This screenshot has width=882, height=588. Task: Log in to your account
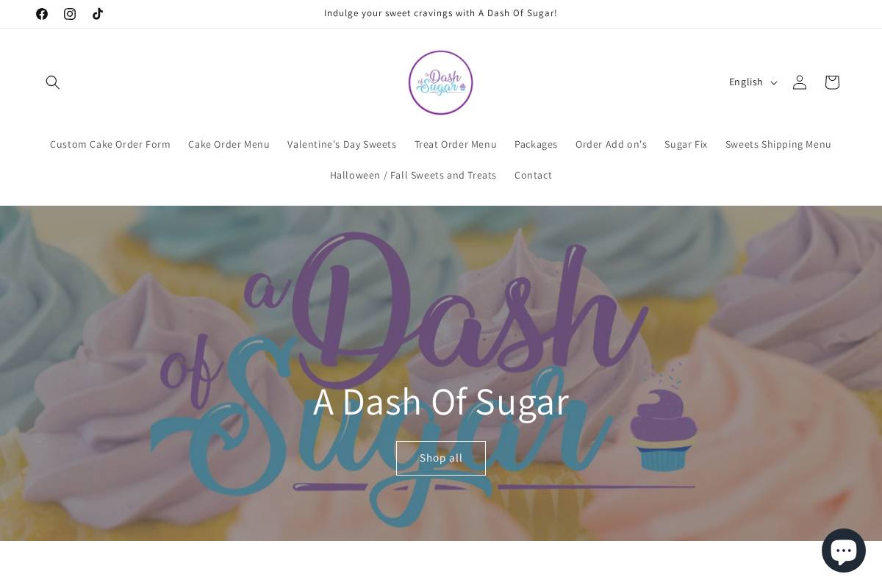point(799,82)
